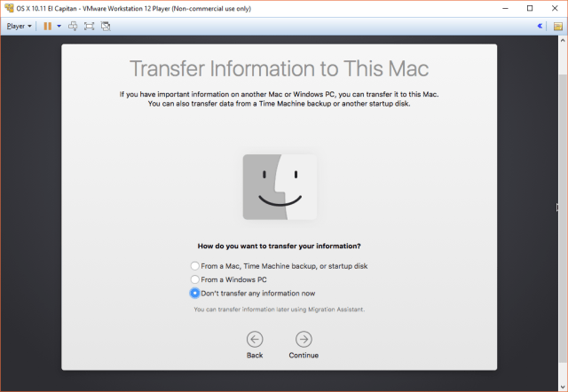Minimize the VMware Player window
This screenshot has width=568, height=392.
point(505,8)
